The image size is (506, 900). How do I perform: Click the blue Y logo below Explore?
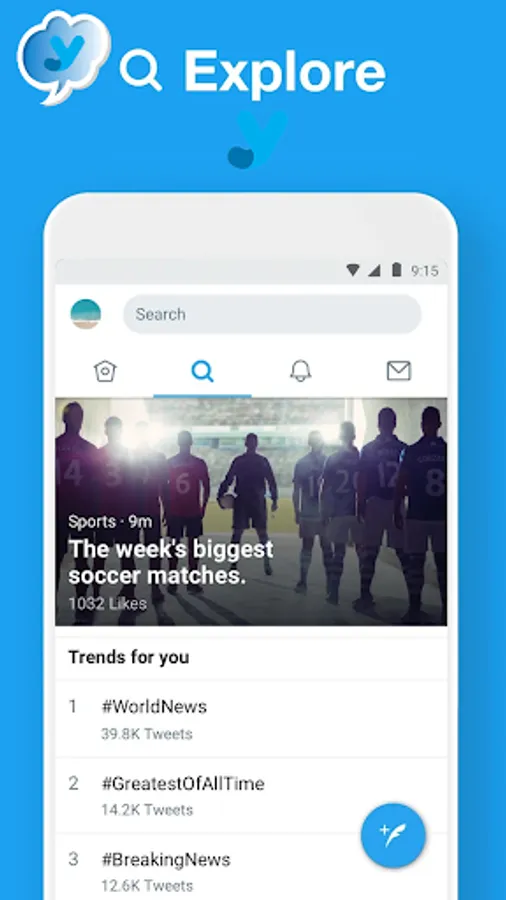257,141
